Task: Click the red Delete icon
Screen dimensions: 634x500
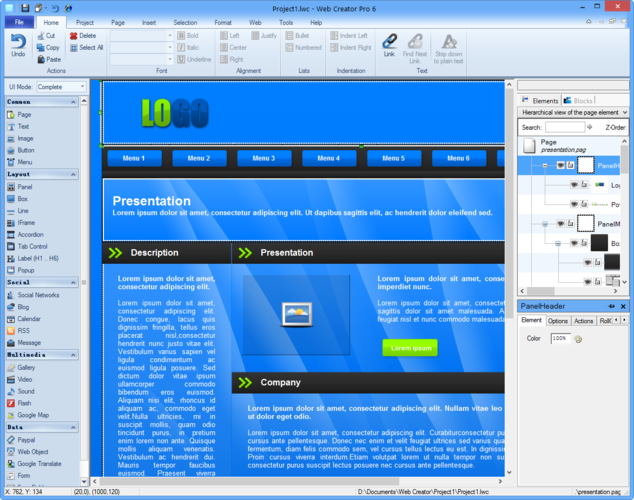Action: coord(73,36)
